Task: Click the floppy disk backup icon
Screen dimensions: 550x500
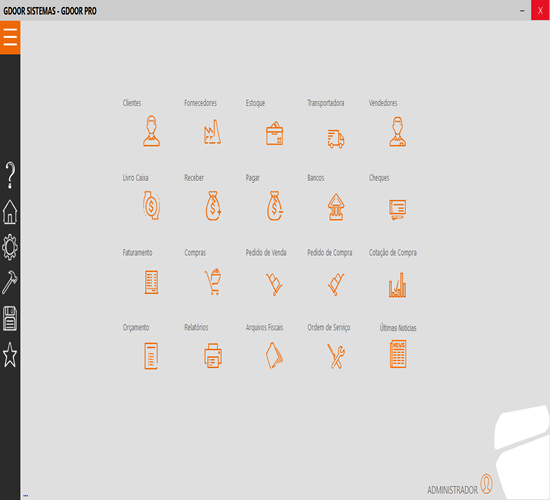Action: (10, 318)
